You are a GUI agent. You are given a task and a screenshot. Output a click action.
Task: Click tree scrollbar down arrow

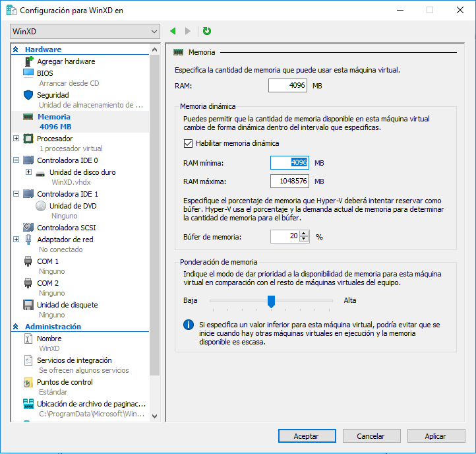pyautogui.click(x=154, y=416)
